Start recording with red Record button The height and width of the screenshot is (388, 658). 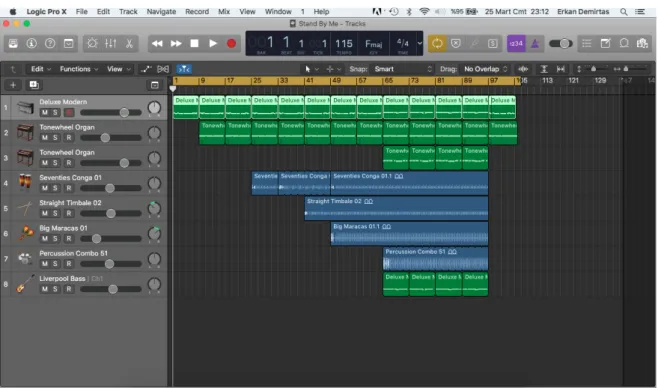[231, 43]
